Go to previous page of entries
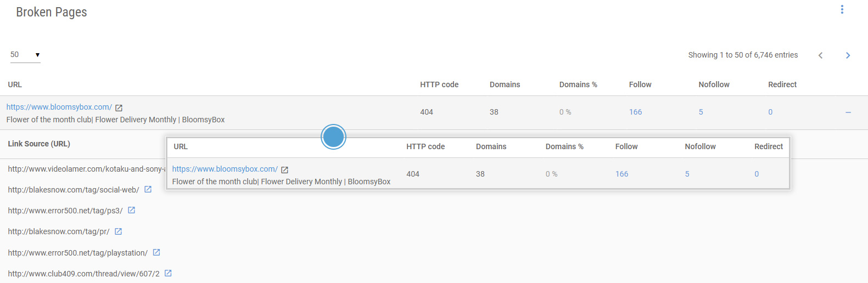The image size is (868, 283). click(x=820, y=55)
